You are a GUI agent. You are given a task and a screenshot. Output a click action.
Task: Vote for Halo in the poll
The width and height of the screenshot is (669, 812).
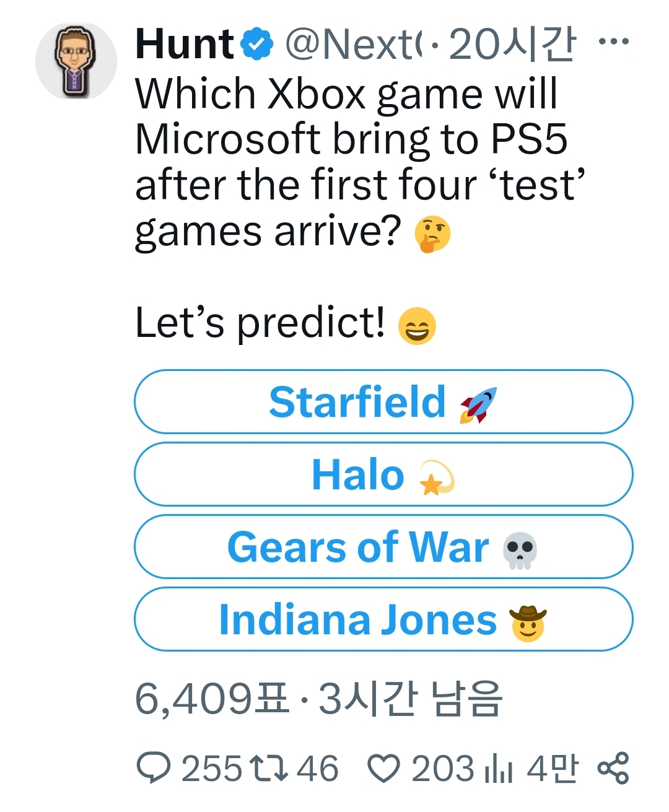click(383, 474)
